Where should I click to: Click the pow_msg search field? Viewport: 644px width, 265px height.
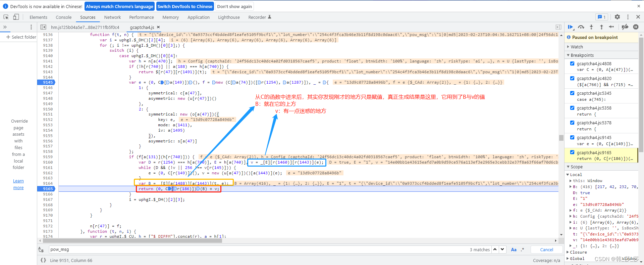pos(258,250)
